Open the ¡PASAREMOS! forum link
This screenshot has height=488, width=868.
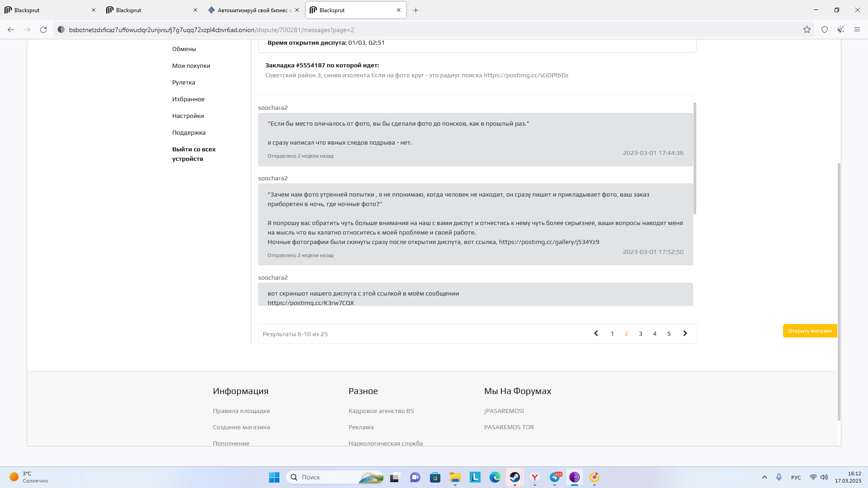pyautogui.click(x=504, y=411)
